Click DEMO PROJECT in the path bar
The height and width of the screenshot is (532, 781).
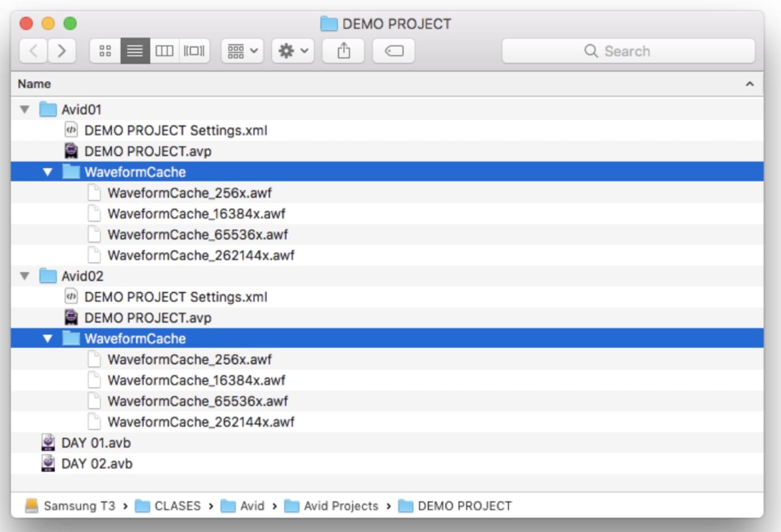455,506
